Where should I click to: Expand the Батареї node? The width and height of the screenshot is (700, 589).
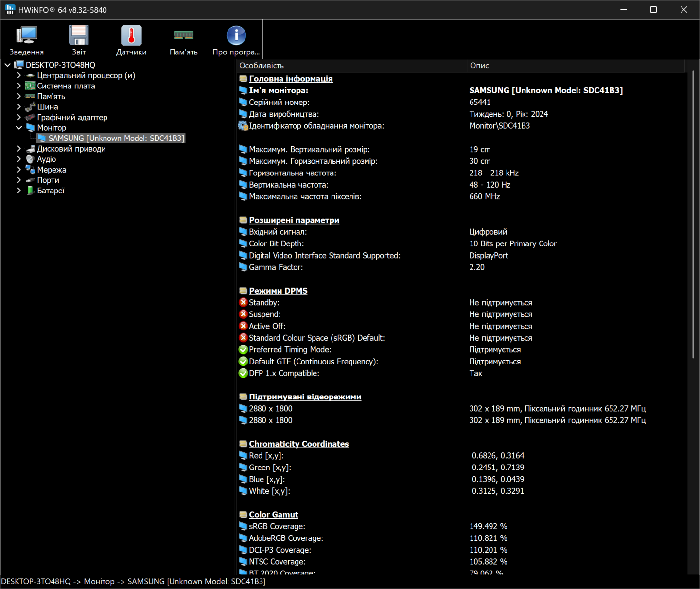(x=19, y=191)
